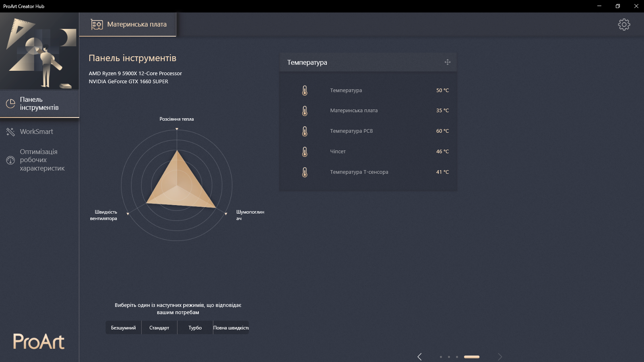Image resolution: width=644 pixels, height=362 pixels.
Task: Restore down the ProArt Creator Hub window
Action: pyautogui.click(x=618, y=6)
